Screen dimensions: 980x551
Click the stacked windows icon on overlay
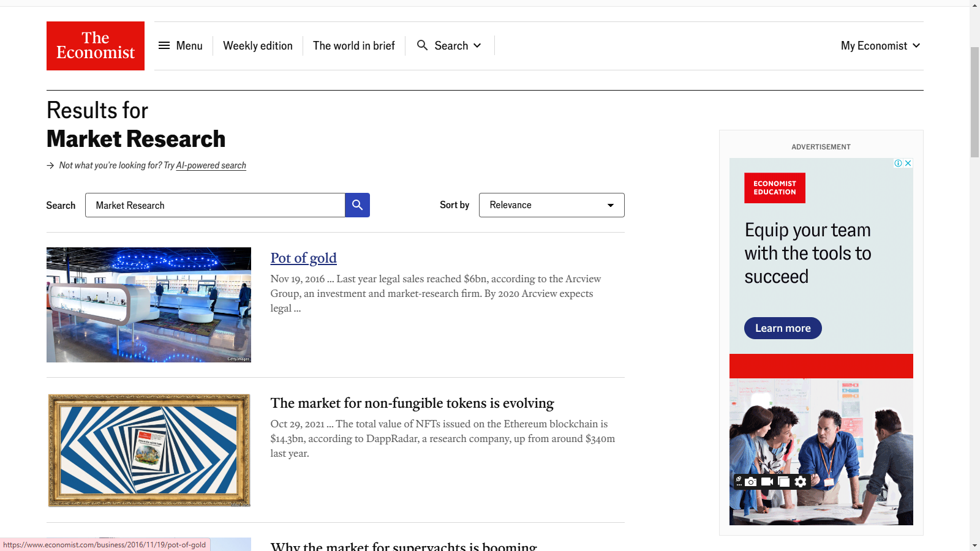784,482
